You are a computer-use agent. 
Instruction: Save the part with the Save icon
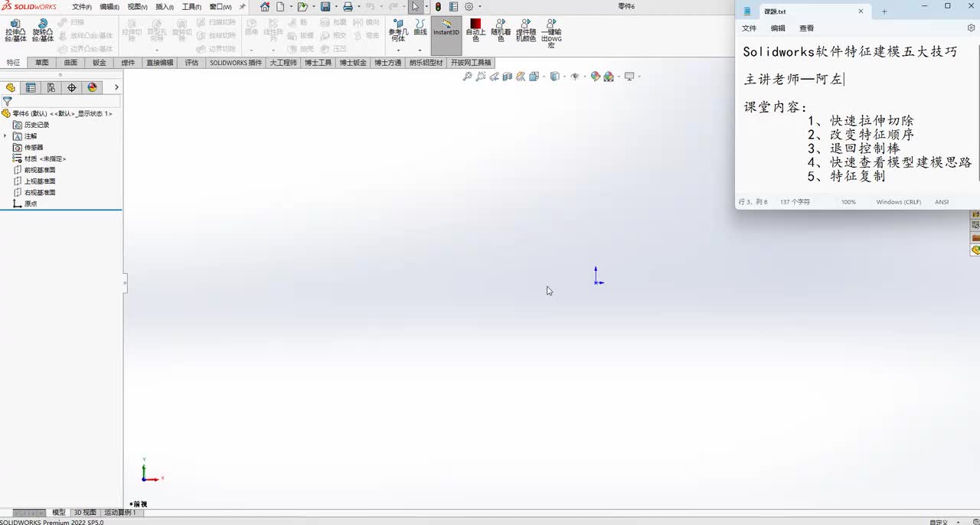[325, 7]
